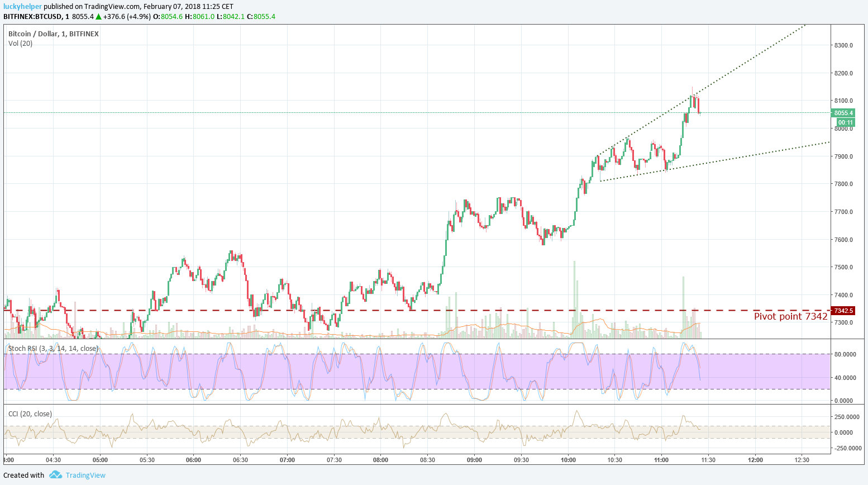This screenshot has width=868, height=485.
Task: Select the 8055.4 current price tag
Action: point(843,113)
